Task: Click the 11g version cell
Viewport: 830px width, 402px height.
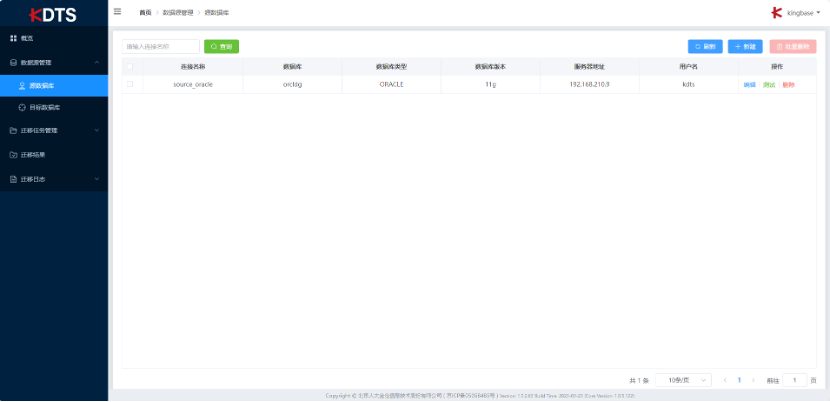Action: (x=490, y=84)
